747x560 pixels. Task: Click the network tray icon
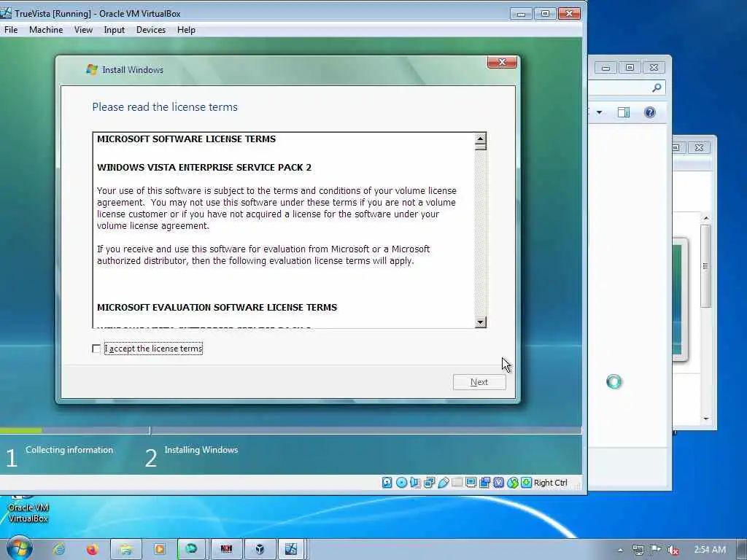(638, 550)
